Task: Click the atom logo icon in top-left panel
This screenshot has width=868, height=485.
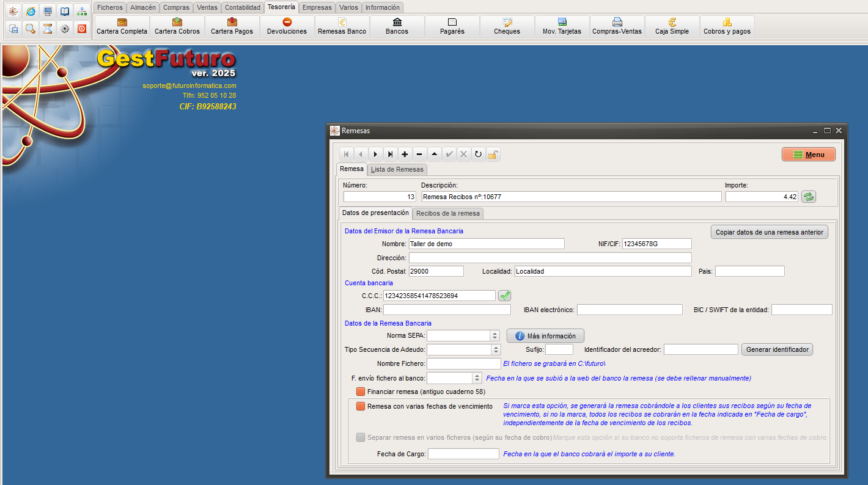Action: [x=13, y=11]
